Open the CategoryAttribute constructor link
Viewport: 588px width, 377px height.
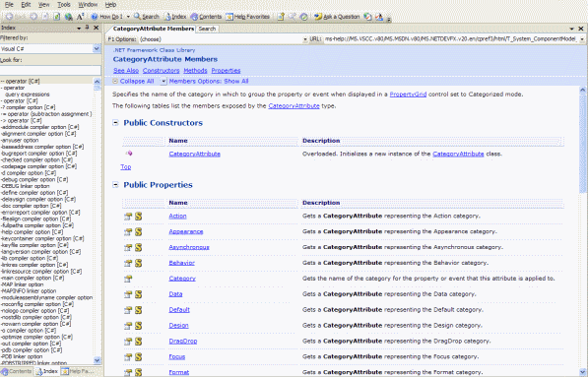195,154
